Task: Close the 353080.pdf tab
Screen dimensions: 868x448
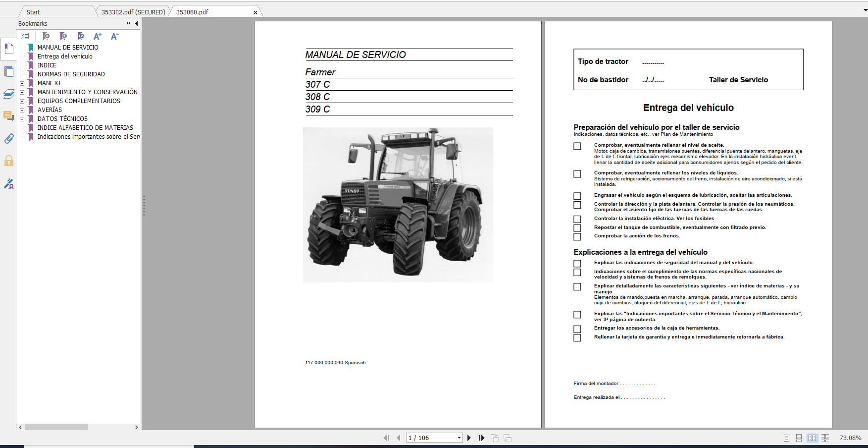Action: [x=255, y=12]
